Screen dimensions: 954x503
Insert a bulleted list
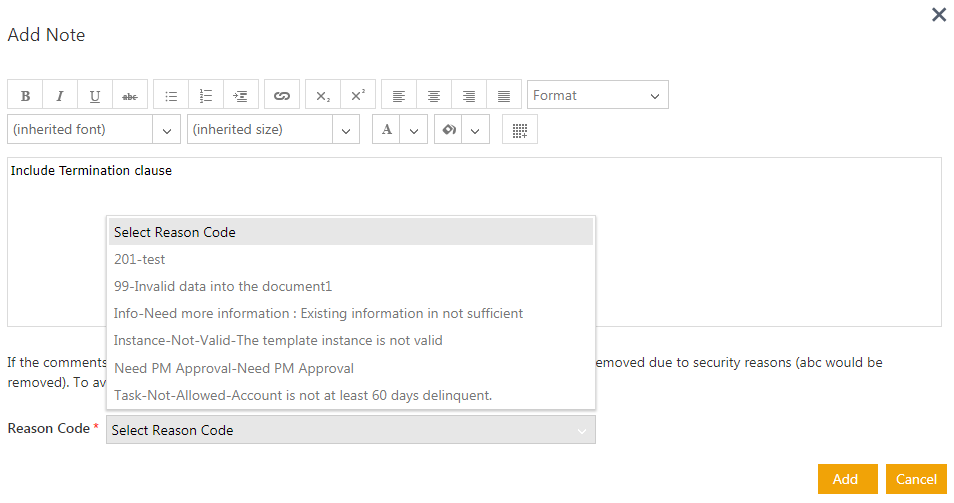[x=171, y=96]
